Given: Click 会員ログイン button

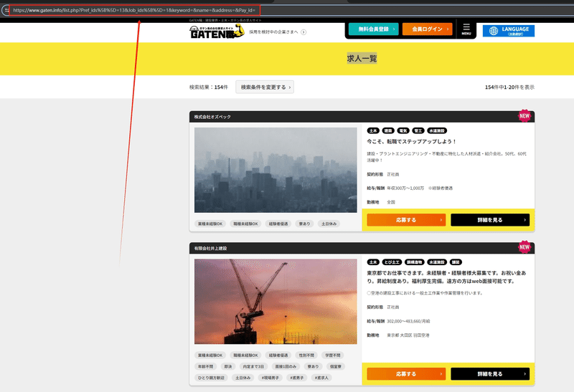Looking at the screenshot, I should [x=427, y=29].
